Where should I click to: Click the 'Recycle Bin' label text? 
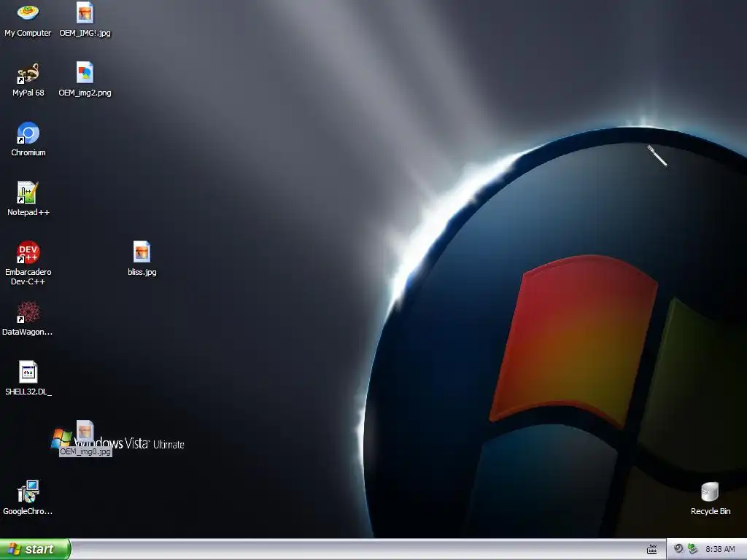coord(711,511)
